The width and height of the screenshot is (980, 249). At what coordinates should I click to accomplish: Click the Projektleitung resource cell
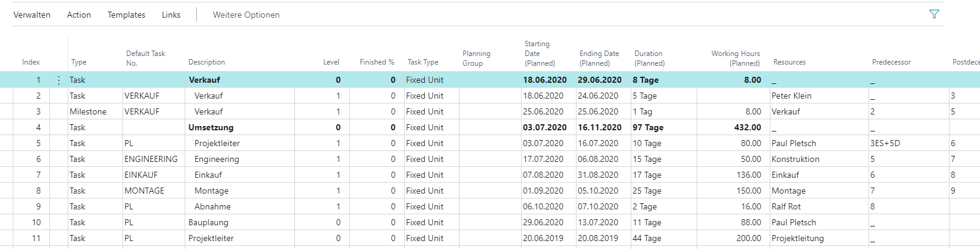point(797,238)
